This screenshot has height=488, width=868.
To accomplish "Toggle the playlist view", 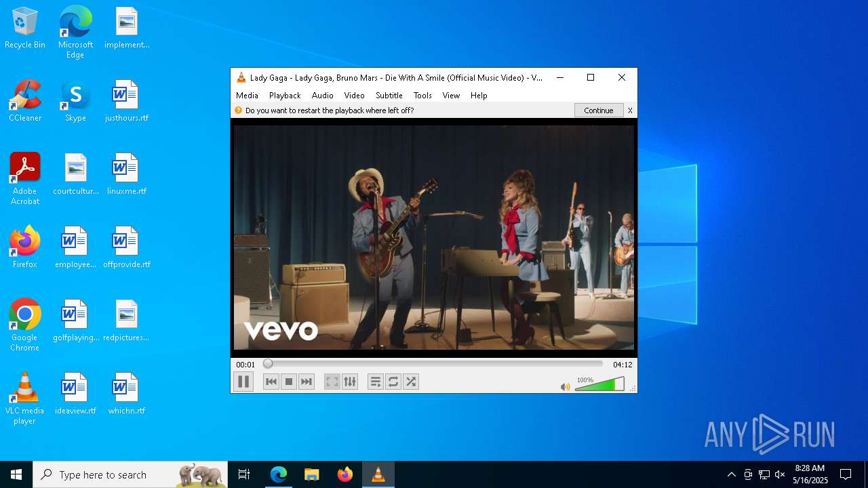I will 376,382.
